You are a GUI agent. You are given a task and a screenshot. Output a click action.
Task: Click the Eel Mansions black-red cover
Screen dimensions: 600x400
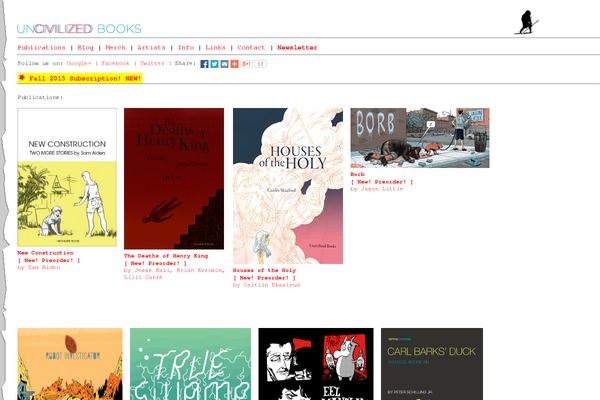click(316, 364)
